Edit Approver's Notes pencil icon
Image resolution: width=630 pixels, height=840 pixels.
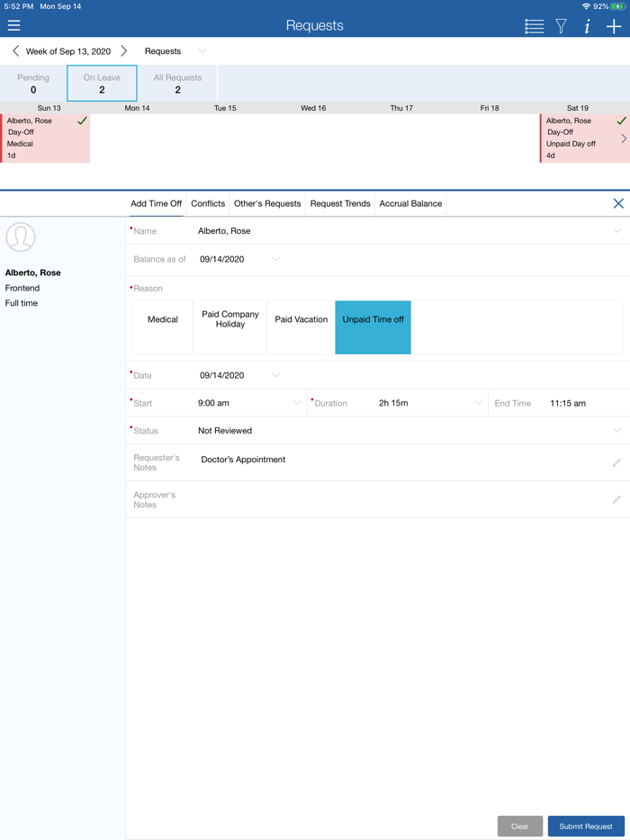pos(617,499)
